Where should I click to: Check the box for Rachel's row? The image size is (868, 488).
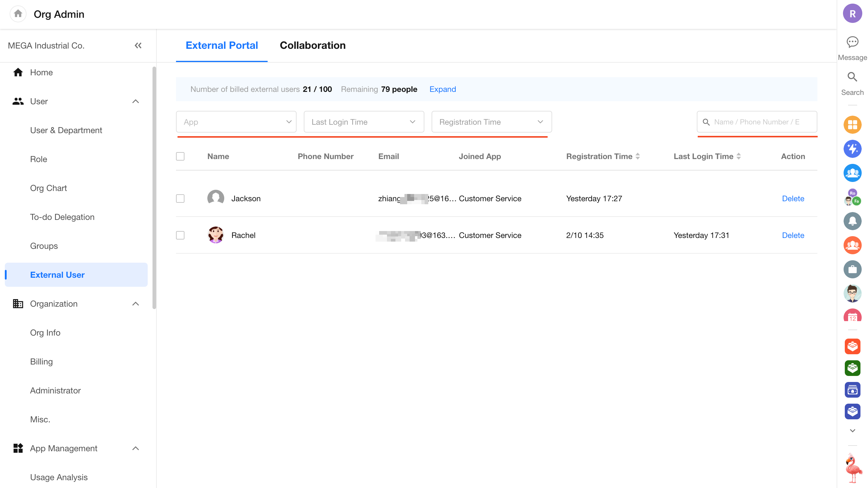(x=180, y=235)
